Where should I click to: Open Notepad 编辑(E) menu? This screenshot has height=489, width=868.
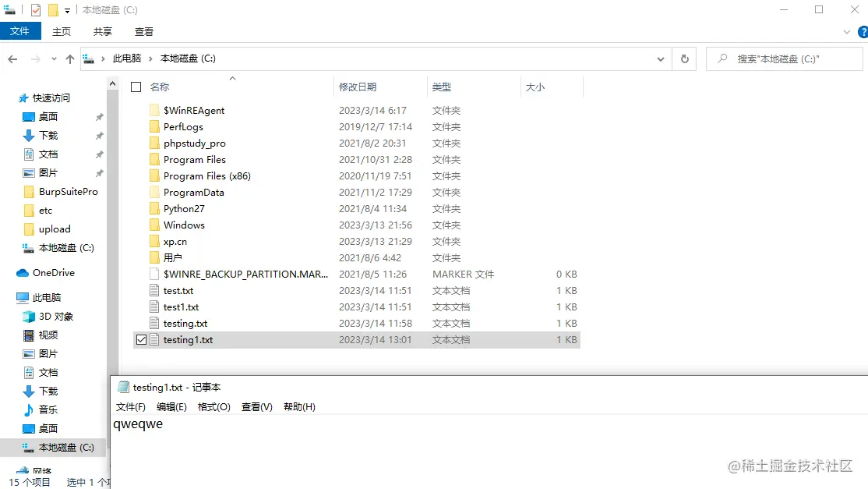[171, 407]
